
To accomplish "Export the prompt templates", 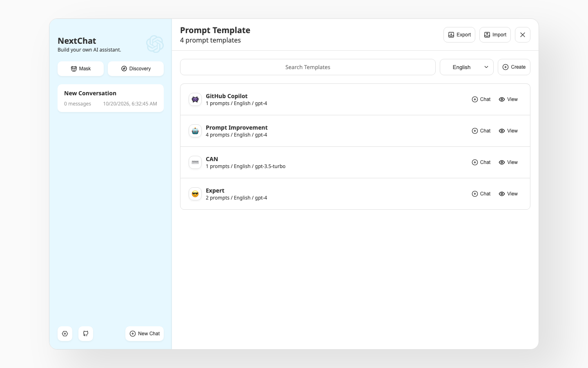I will [459, 35].
